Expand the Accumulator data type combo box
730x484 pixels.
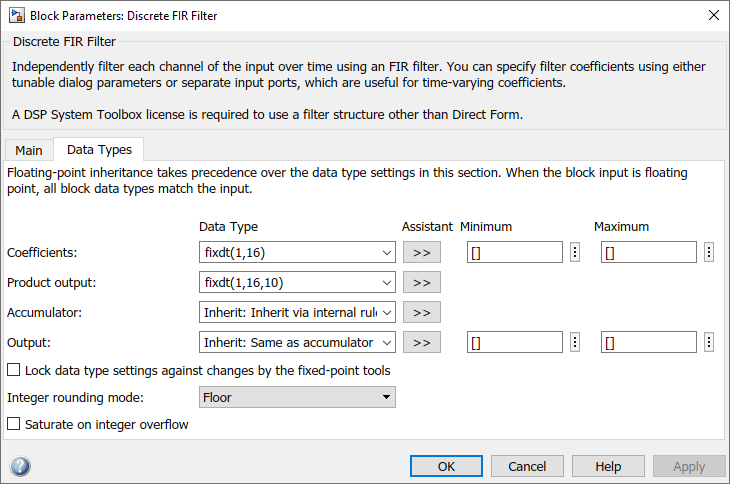pos(387,313)
